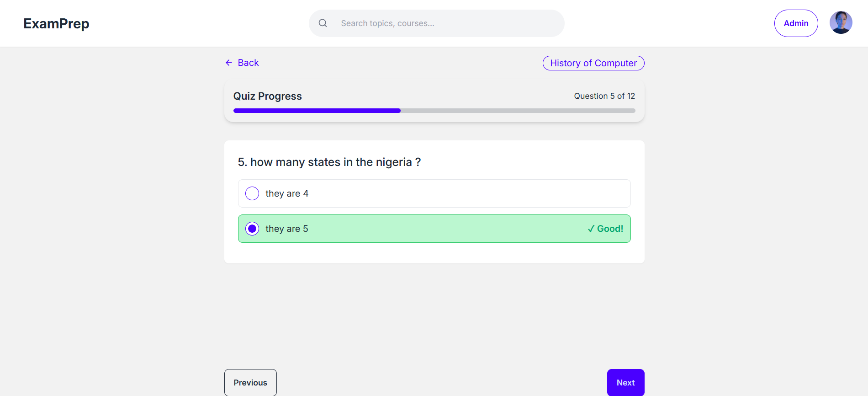Open the user profile avatar

pyautogui.click(x=841, y=23)
